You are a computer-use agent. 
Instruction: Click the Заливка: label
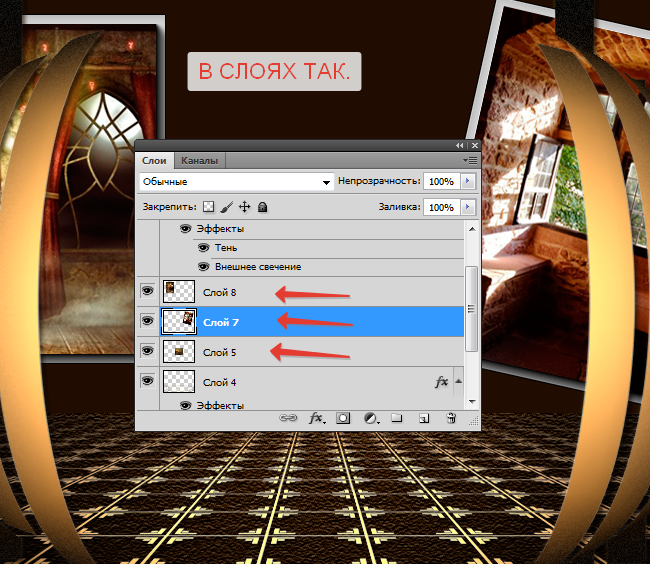(x=400, y=207)
